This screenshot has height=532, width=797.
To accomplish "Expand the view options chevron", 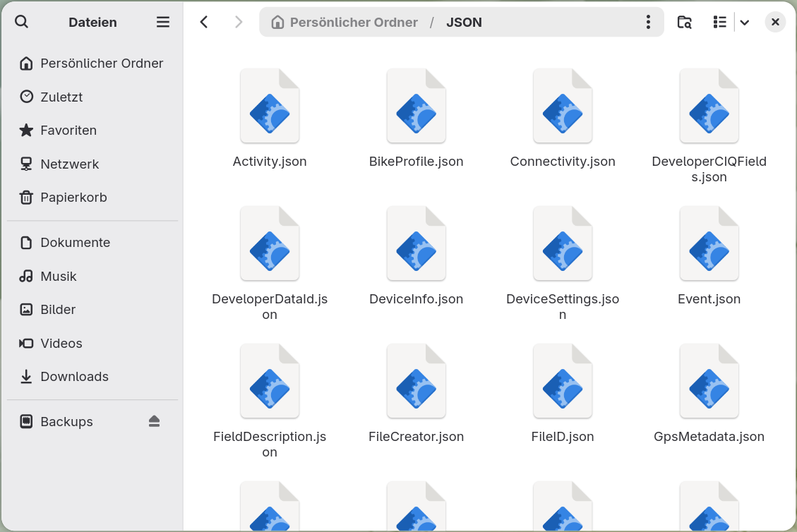I will pyautogui.click(x=745, y=23).
